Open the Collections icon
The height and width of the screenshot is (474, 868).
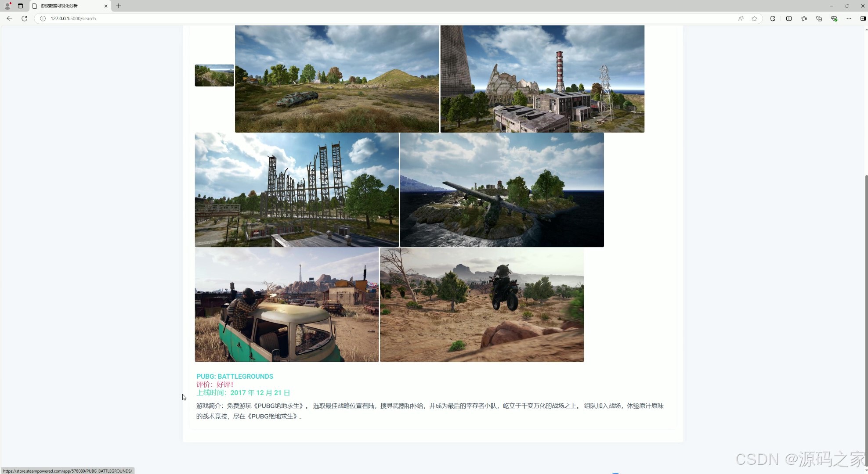(x=819, y=18)
